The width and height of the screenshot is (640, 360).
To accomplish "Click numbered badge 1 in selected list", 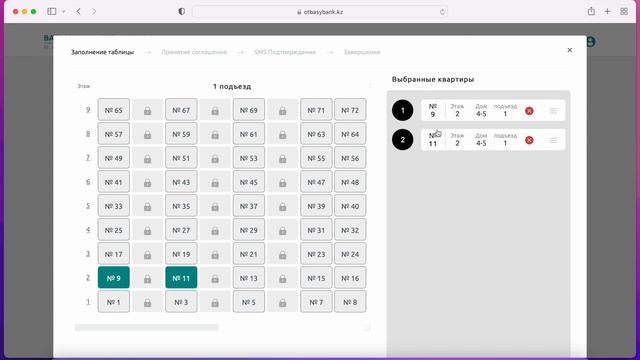I will point(402,110).
